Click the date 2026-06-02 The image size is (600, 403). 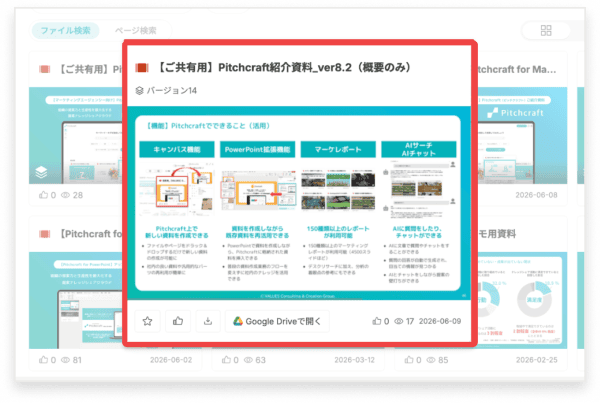171,360
